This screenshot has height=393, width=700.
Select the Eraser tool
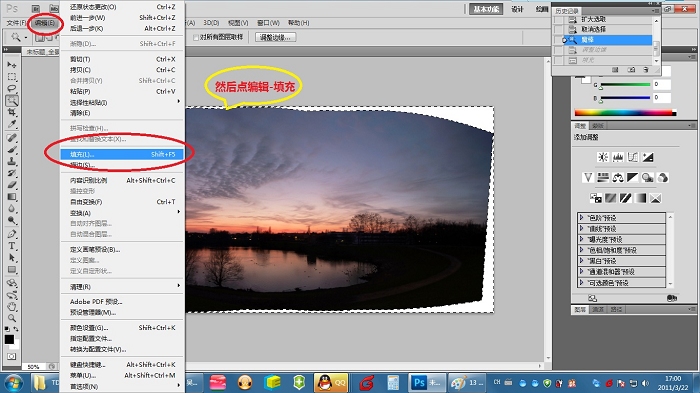point(11,185)
